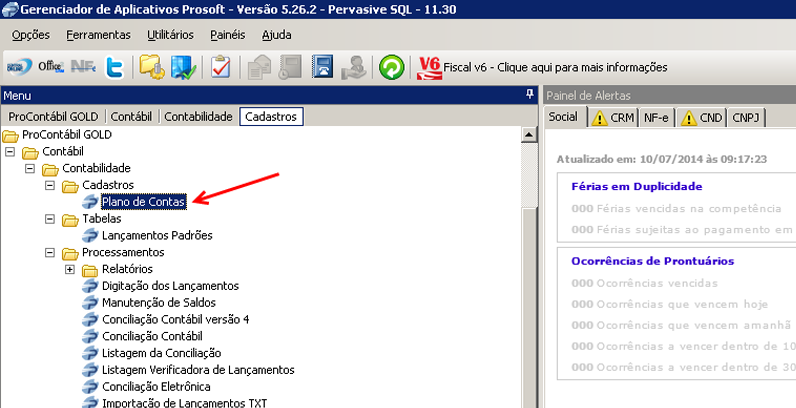The image size is (796, 408).
Task: Open Importação de Lançamentos TXT
Action: [x=184, y=403]
